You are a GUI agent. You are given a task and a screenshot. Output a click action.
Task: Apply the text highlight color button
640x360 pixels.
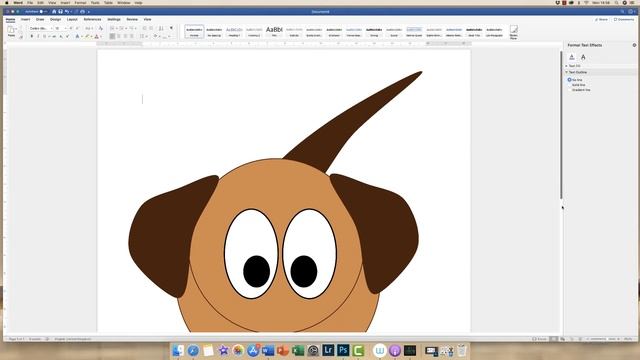87,36
